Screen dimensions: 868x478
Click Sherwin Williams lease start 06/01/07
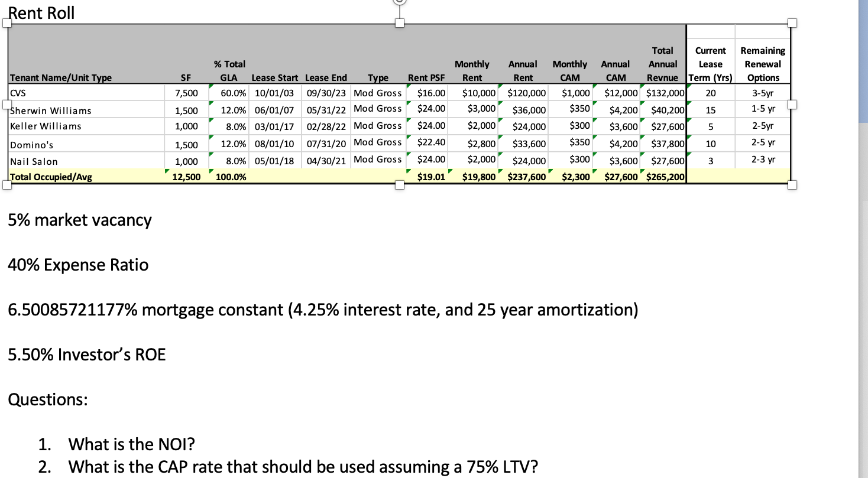[x=274, y=110]
